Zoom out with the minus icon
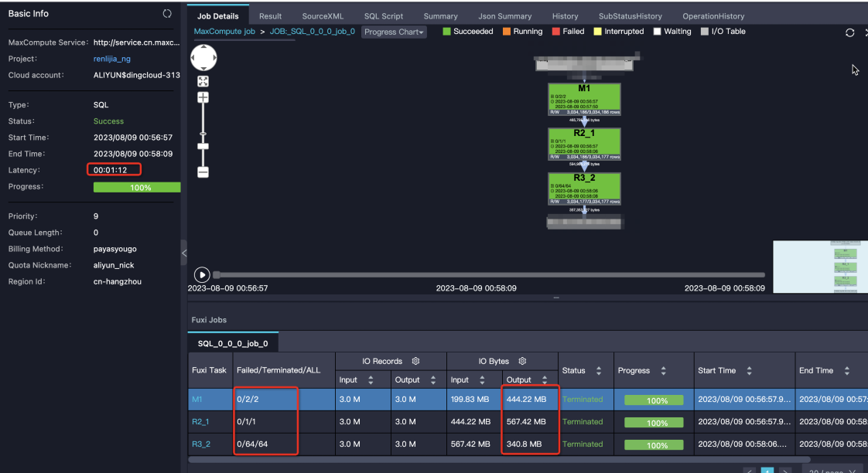 coord(203,172)
